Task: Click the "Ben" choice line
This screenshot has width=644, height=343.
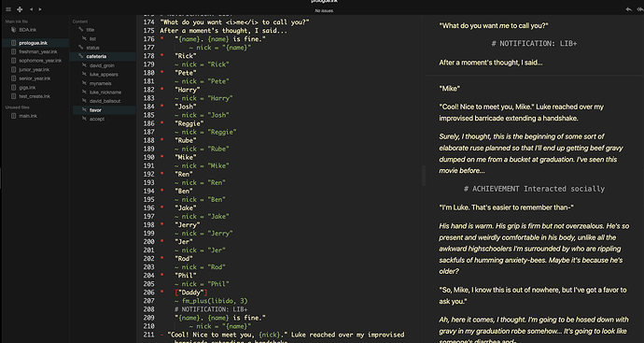Action: [184, 191]
